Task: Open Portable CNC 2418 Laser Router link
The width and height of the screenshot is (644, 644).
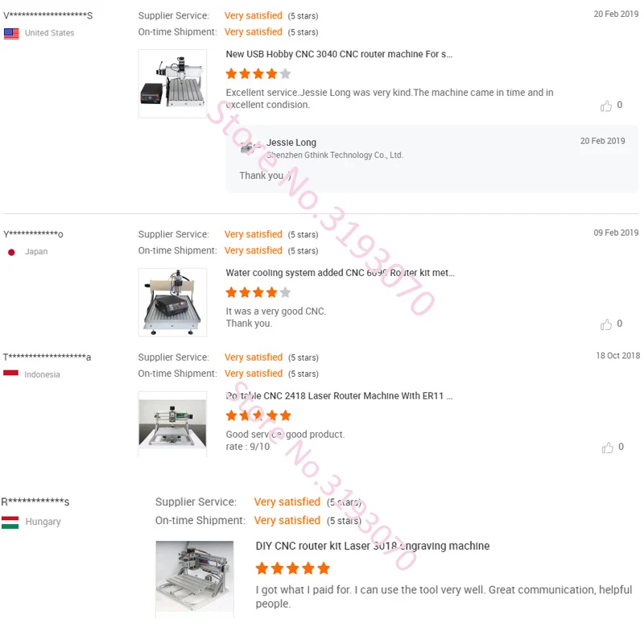Action: (339, 396)
